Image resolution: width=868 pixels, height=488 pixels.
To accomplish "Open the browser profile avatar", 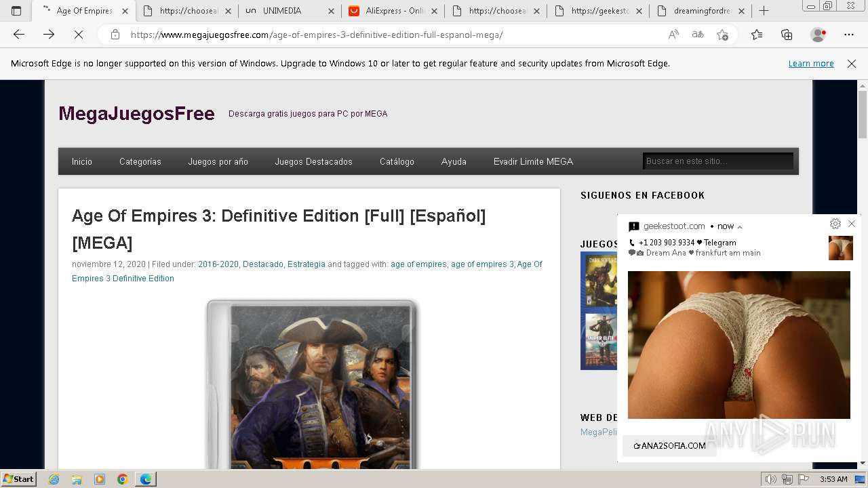I will point(818,35).
